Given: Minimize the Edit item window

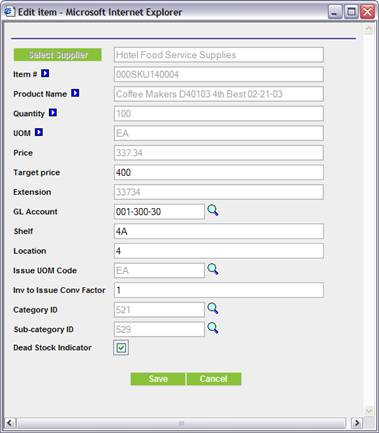Looking at the screenshot, I should pyautogui.click(x=335, y=12).
